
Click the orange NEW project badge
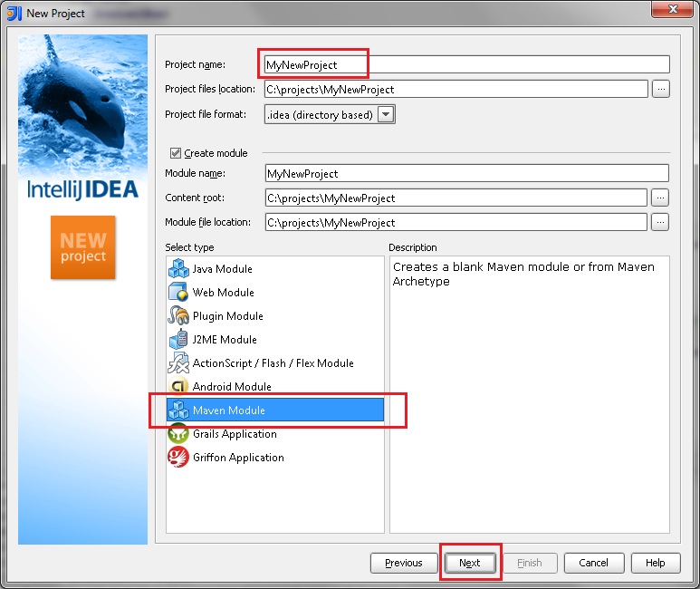[x=83, y=247]
